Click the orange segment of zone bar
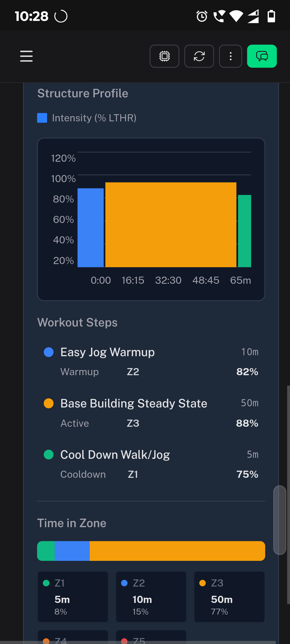The image size is (290, 644). [177, 551]
